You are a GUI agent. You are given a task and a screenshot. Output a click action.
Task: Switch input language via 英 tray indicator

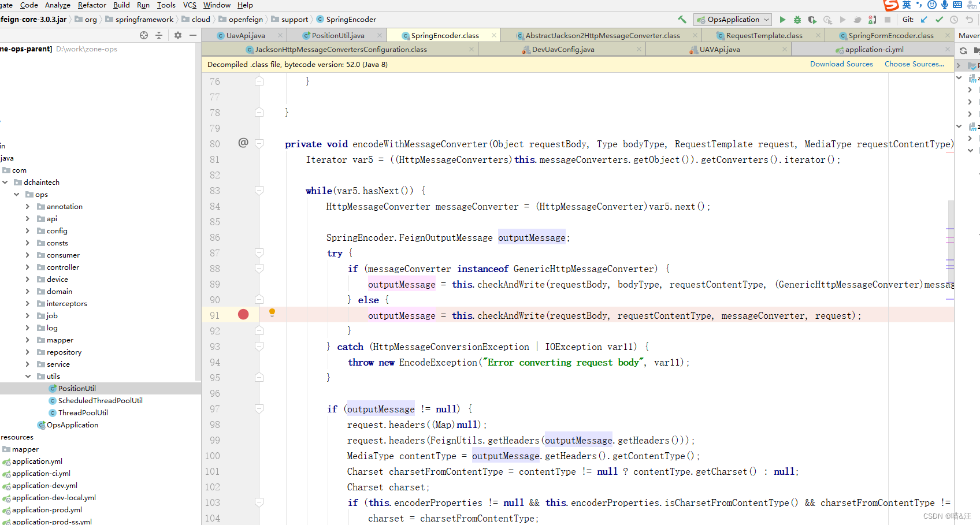coord(907,5)
